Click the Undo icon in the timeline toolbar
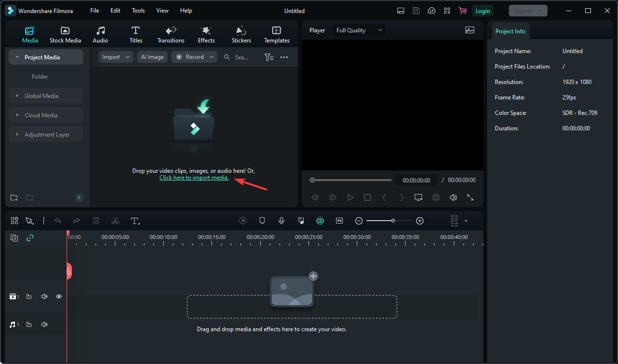This screenshot has height=364, width=618. tap(57, 221)
